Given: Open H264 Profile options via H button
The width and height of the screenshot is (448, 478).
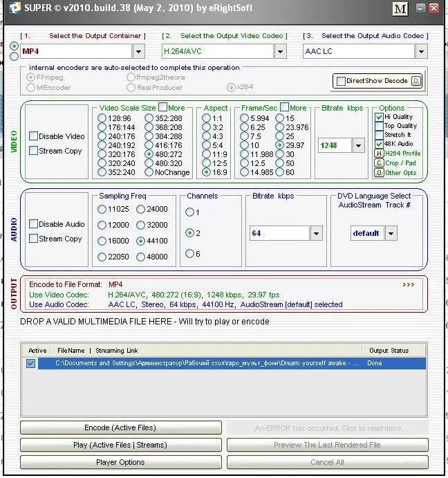Looking at the screenshot, I should tap(379, 154).
